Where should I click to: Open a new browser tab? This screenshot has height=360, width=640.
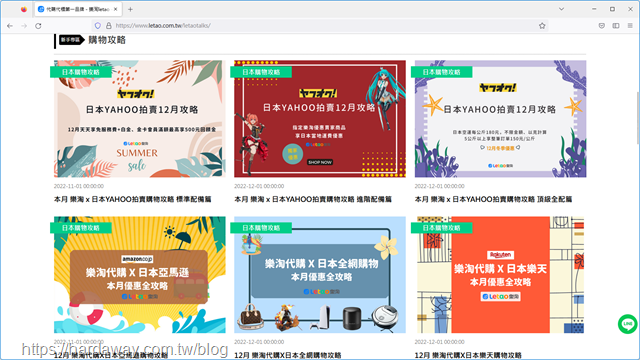(130, 9)
